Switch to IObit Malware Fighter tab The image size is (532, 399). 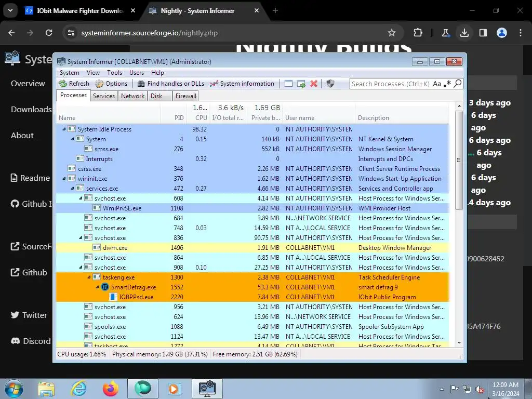pos(81,11)
